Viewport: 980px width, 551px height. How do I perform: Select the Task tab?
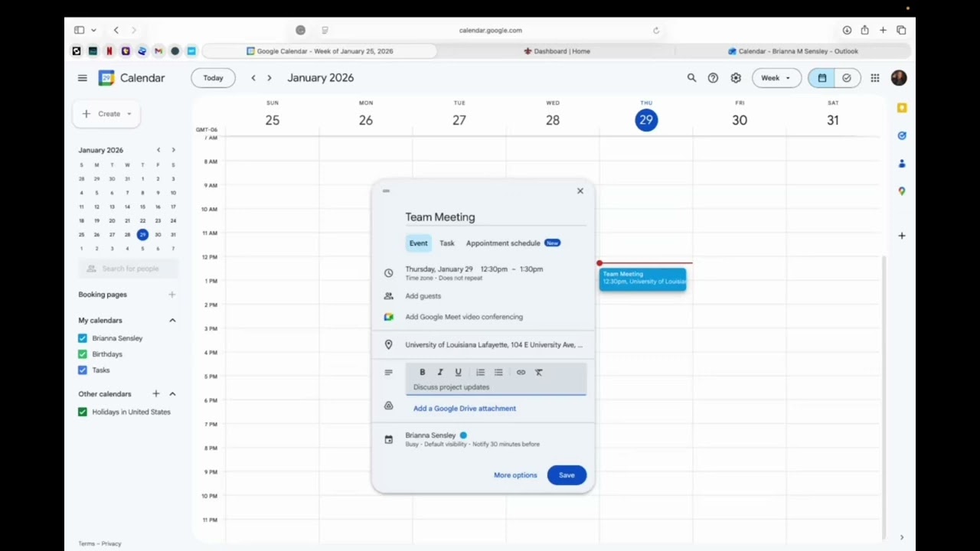[447, 243]
